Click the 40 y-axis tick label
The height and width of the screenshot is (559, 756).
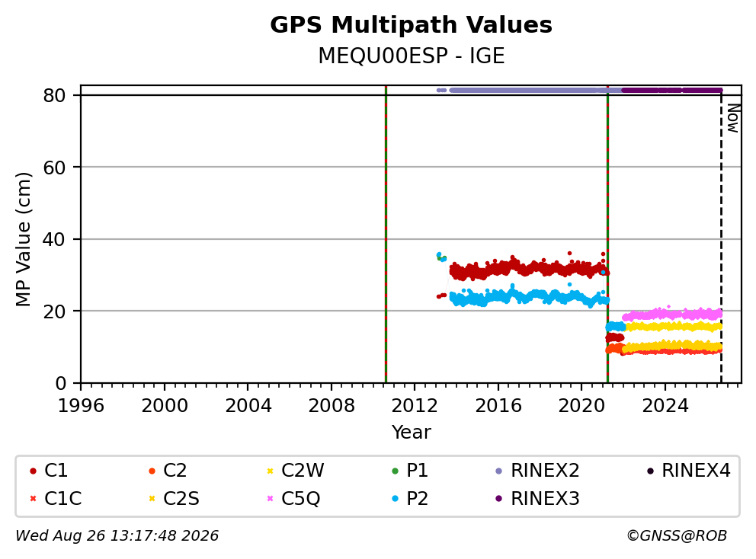tap(54, 239)
